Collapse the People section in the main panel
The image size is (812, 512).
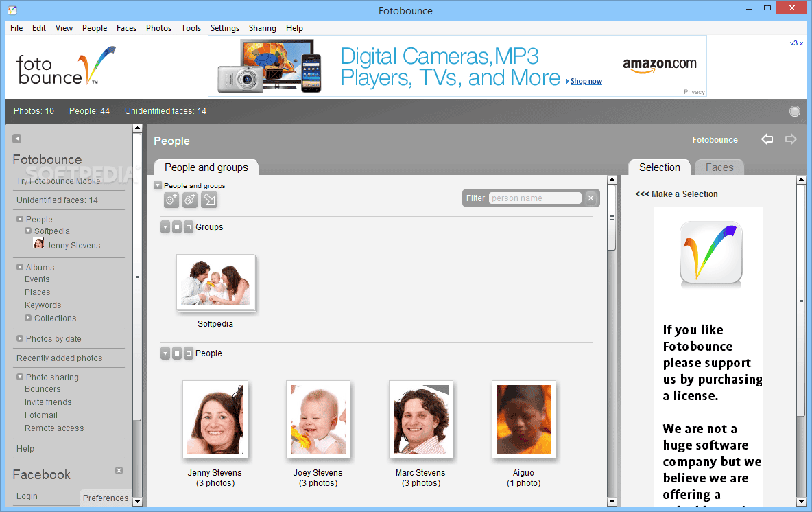coord(165,353)
